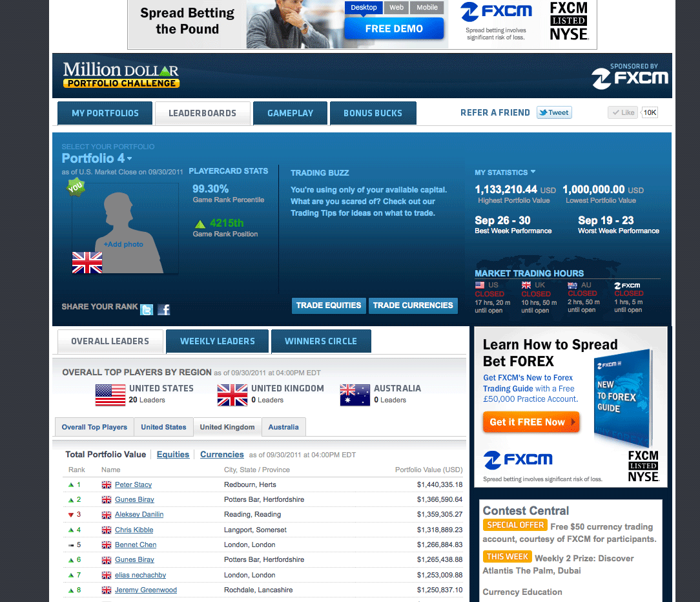Click the YOU badge on the playercard
700x602 pixels.
[76, 187]
